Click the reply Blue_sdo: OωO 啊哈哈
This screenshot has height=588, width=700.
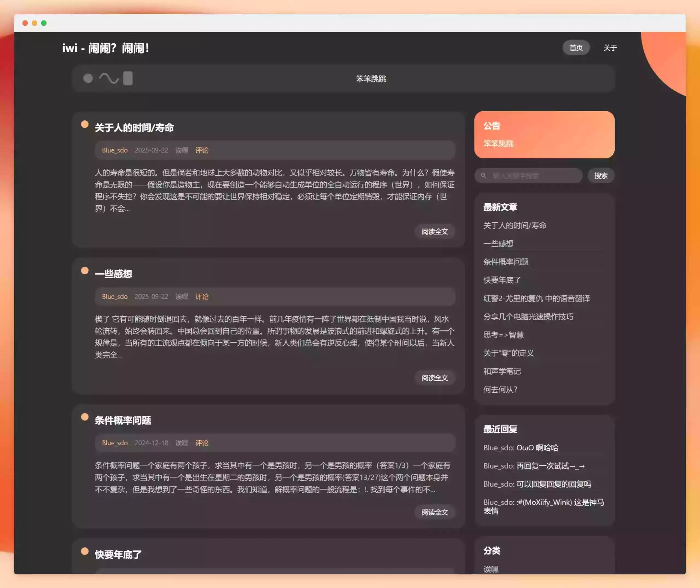pos(521,448)
